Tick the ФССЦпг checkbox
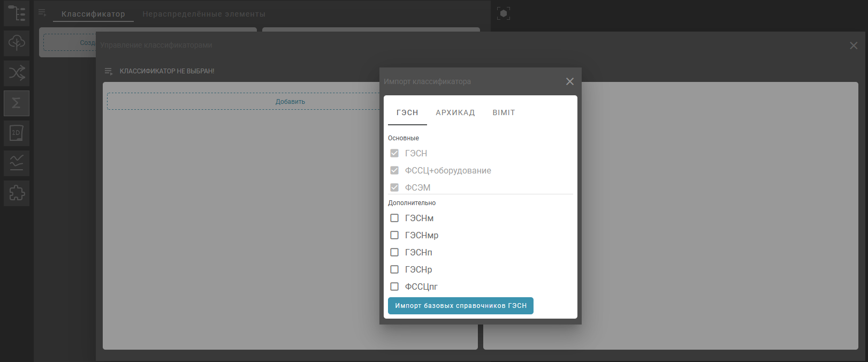Image resolution: width=868 pixels, height=362 pixels. [394, 286]
